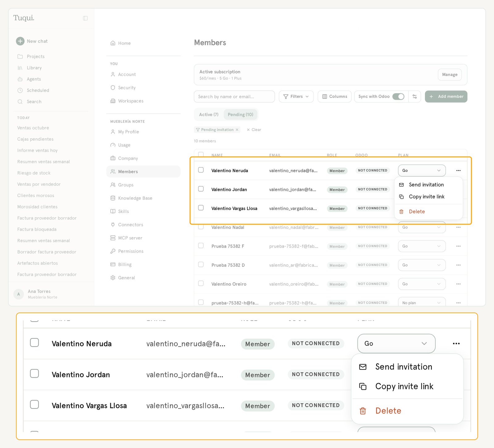Open Projects in sidebar
Image resolution: width=494 pixels, height=448 pixels.
click(x=31, y=56)
